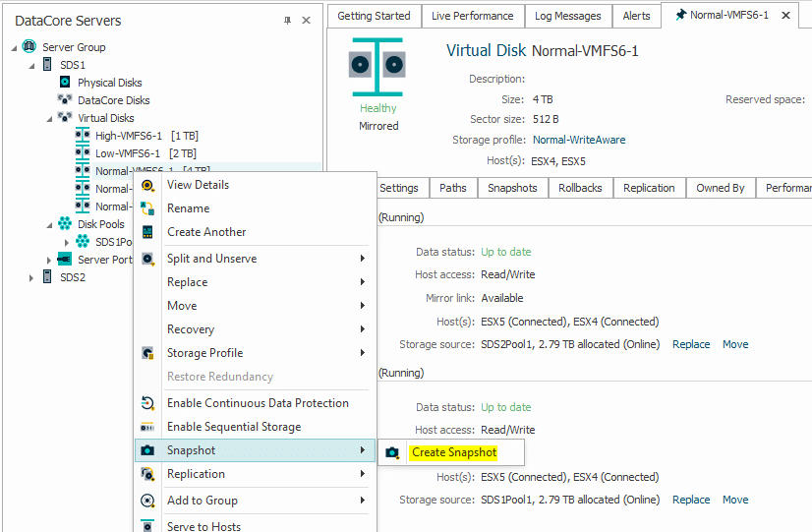Open the Move submenu

[x=255, y=306]
